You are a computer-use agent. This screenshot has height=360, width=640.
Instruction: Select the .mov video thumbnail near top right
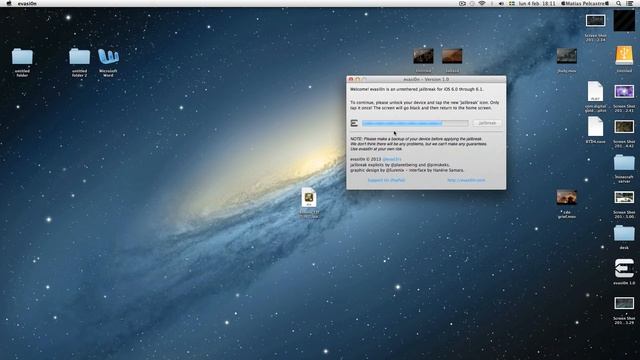click(567, 56)
